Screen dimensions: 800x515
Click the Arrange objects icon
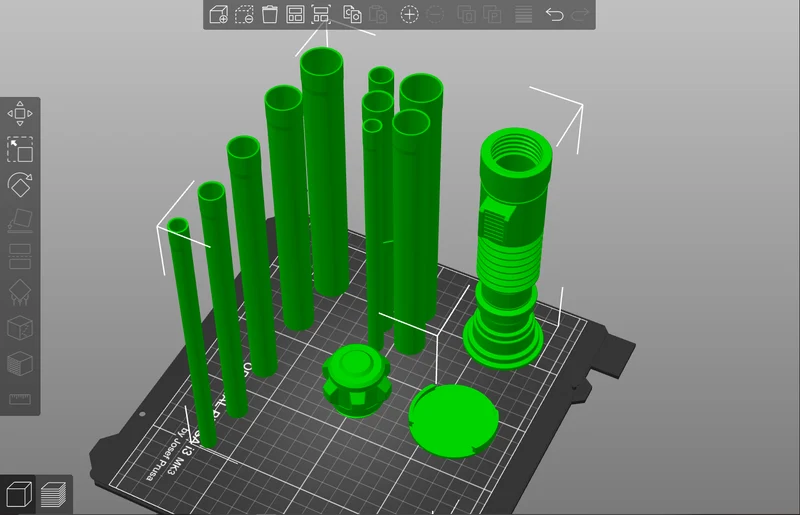coord(295,14)
